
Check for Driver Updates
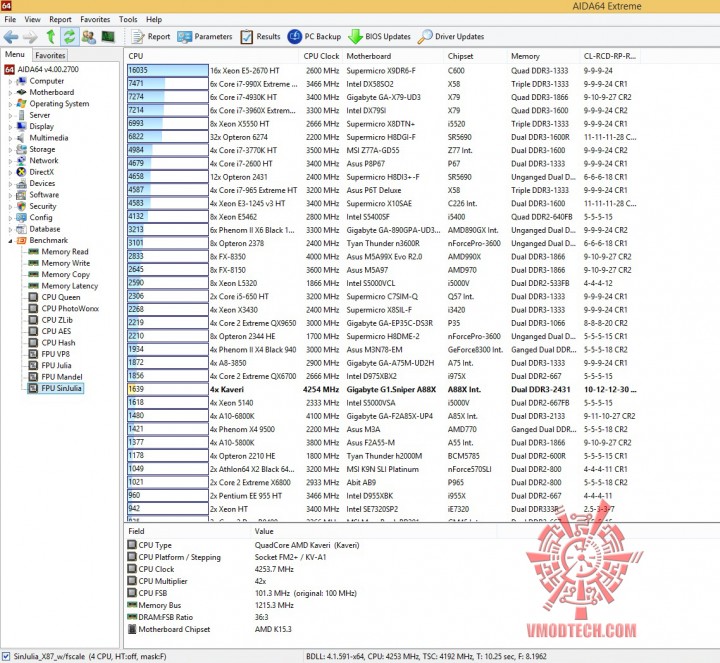[451, 36]
